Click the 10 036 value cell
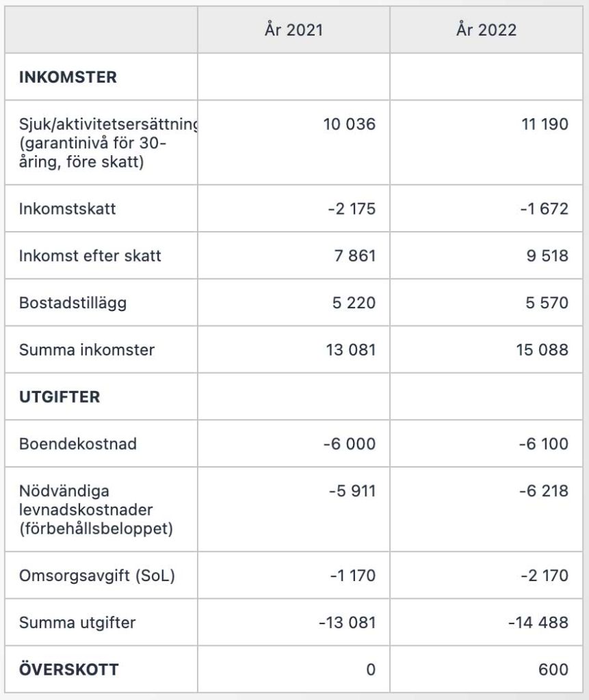Viewport: 589px width, 700px height. point(349,126)
